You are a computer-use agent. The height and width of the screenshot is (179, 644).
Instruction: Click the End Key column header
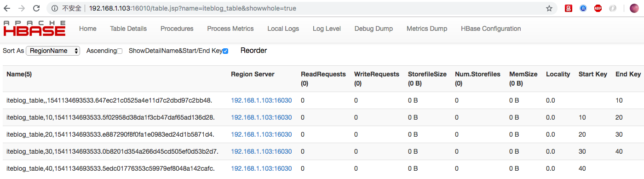[x=628, y=74]
